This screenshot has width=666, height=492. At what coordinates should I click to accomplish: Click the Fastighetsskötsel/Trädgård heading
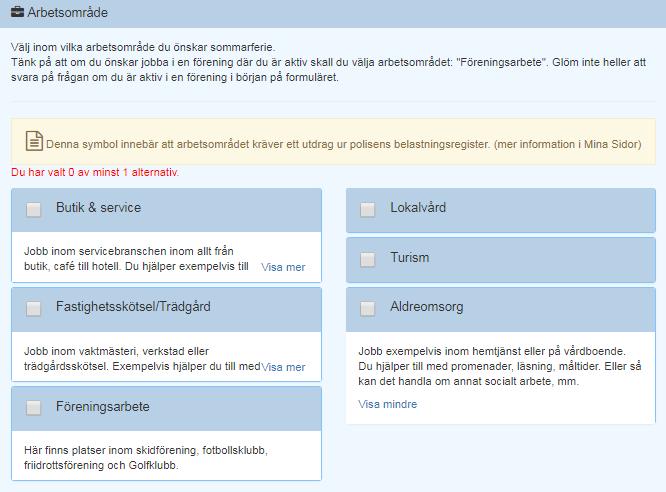133,307
